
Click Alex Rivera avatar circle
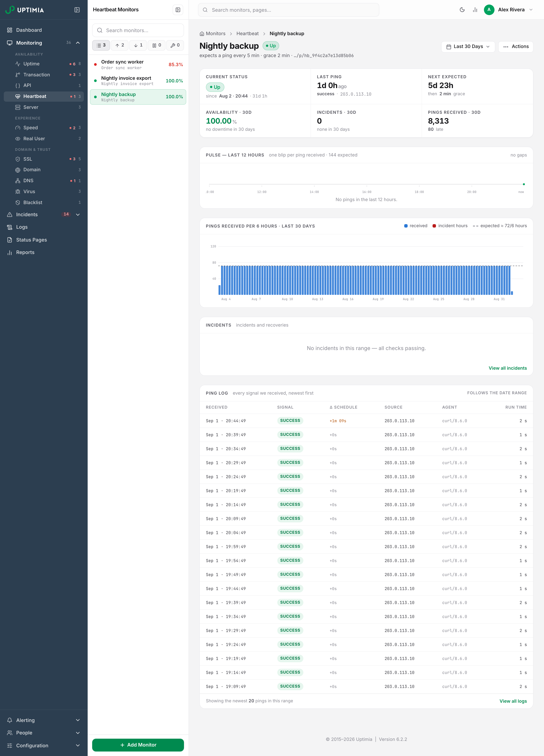(x=489, y=10)
